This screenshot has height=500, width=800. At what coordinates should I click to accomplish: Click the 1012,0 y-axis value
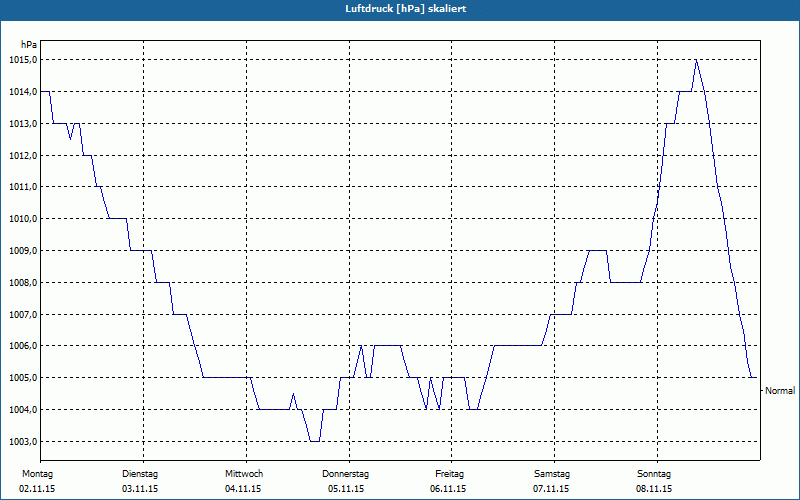click(x=23, y=156)
